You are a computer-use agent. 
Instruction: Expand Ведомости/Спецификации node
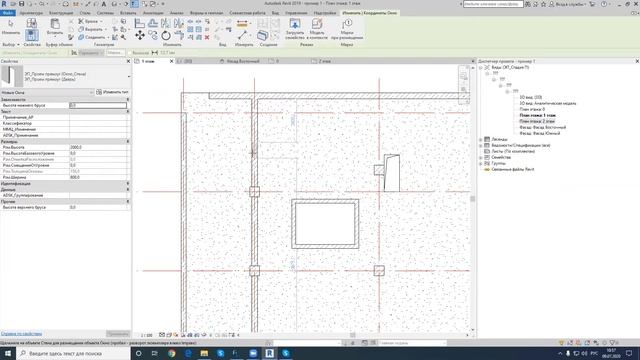coord(481,145)
